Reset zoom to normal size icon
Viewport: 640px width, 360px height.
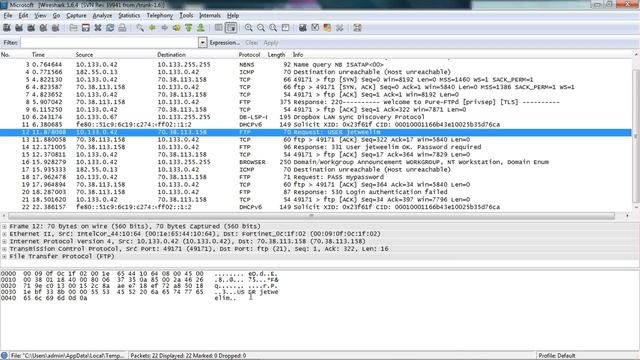coord(273,28)
